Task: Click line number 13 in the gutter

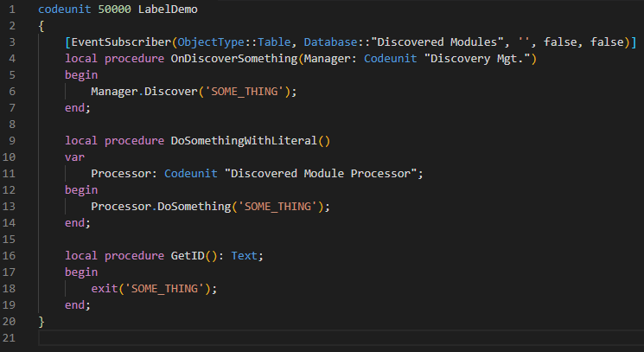Action: click(9, 206)
